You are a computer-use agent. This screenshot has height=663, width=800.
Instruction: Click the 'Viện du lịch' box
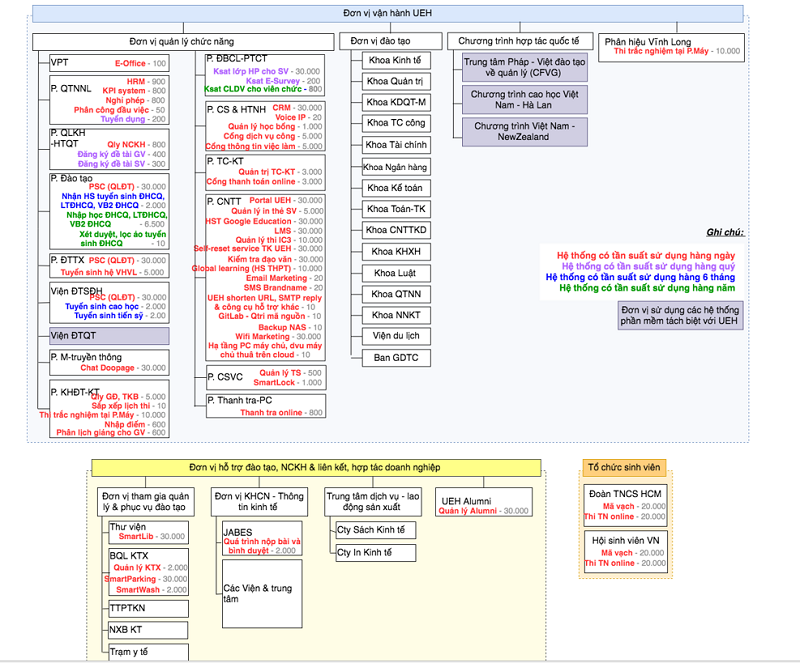396,336
